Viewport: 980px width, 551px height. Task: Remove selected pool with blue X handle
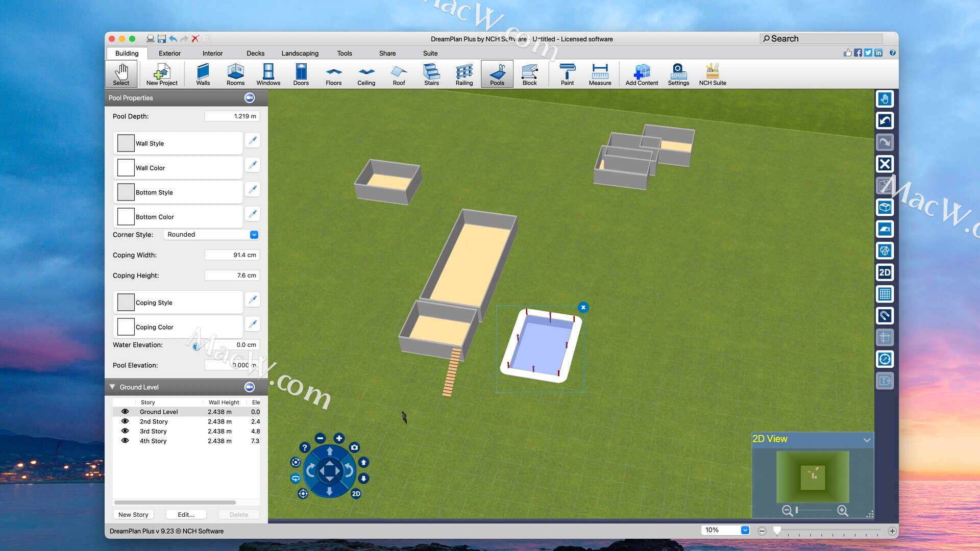tap(583, 307)
